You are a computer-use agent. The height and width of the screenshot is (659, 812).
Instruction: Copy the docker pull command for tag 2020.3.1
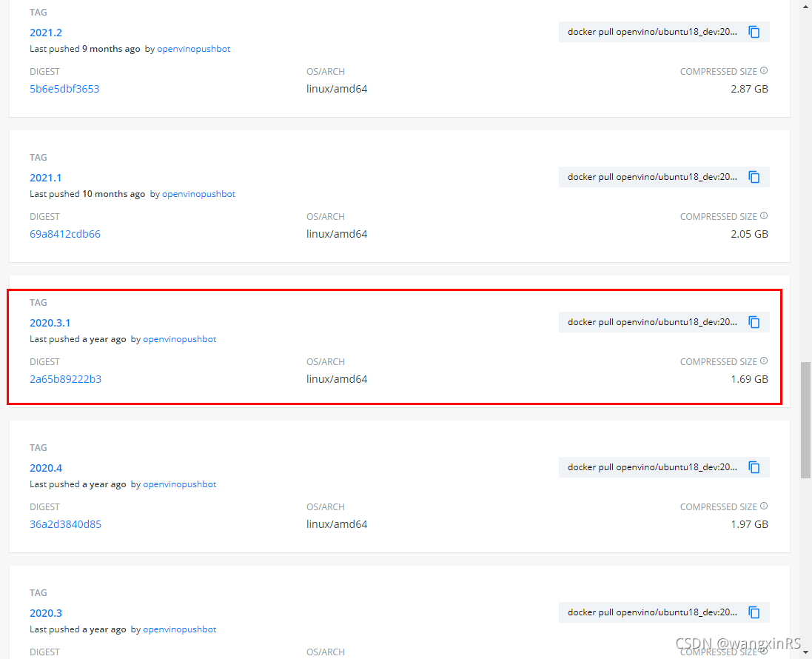(754, 322)
